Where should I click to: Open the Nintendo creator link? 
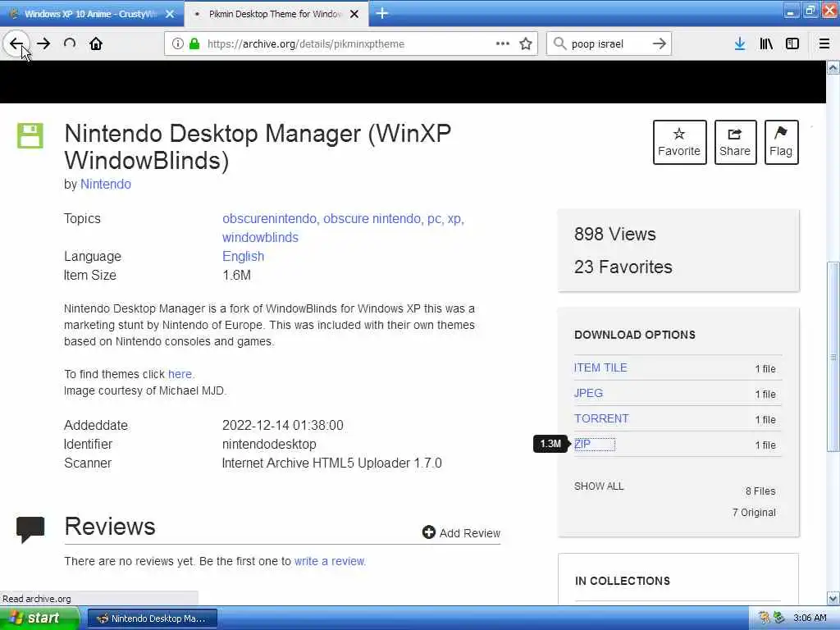(x=106, y=185)
